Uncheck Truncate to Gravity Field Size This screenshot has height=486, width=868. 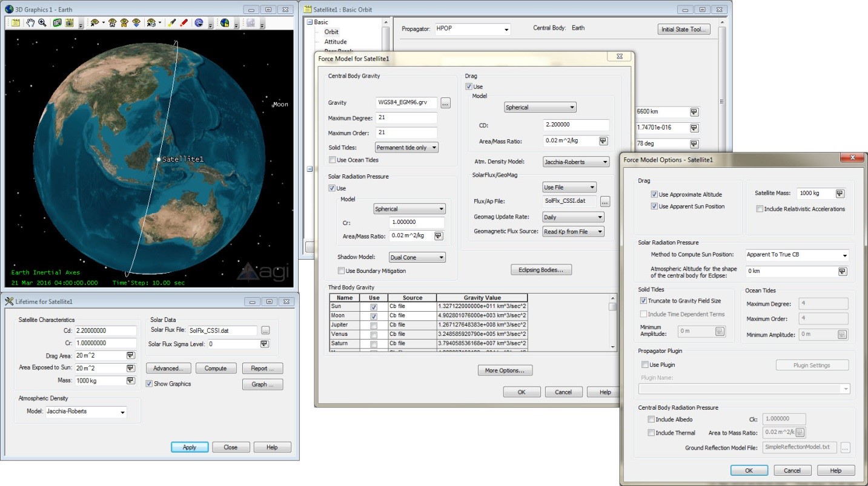point(643,301)
